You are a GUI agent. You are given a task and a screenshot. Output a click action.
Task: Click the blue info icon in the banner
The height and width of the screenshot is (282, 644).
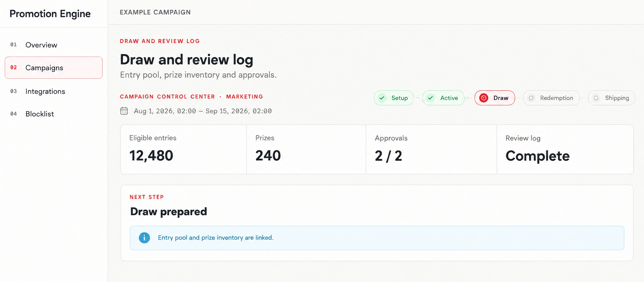(x=144, y=238)
